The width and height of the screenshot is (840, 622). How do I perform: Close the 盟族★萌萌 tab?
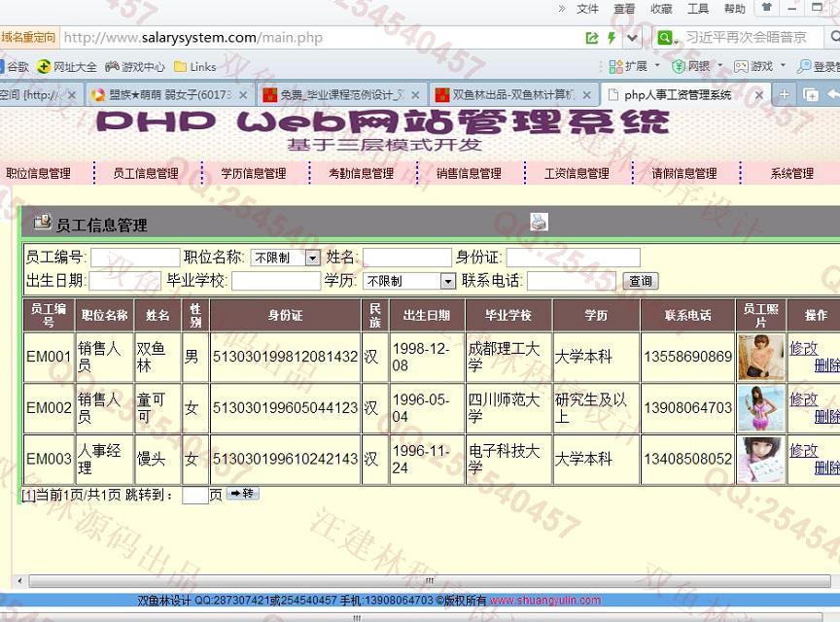(x=243, y=95)
